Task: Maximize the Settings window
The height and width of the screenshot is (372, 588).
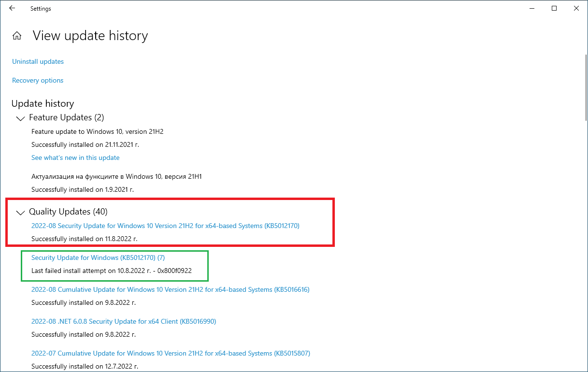Action: [x=554, y=8]
